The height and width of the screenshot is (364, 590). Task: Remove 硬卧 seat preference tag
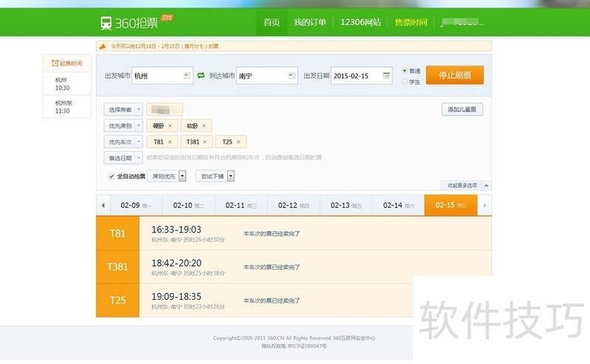(170, 126)
